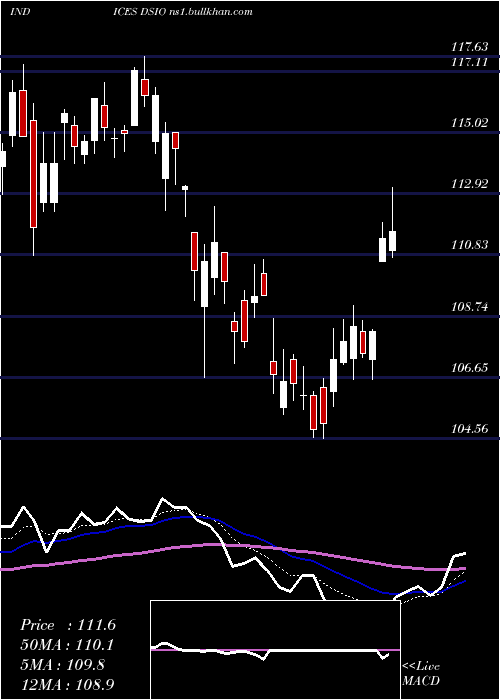500x700 pixels.
Task: Click the Price : 111.6 readout
Action: 68,625
